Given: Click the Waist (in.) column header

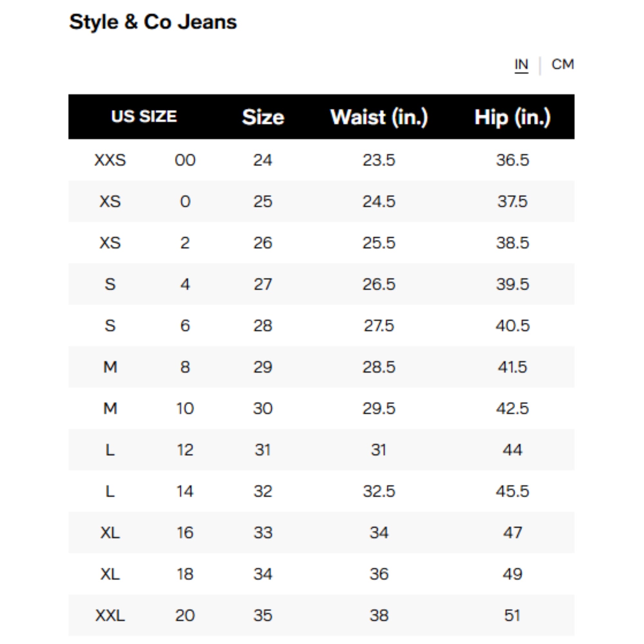Looking at the screenshot, I should (x=379, y=117).
